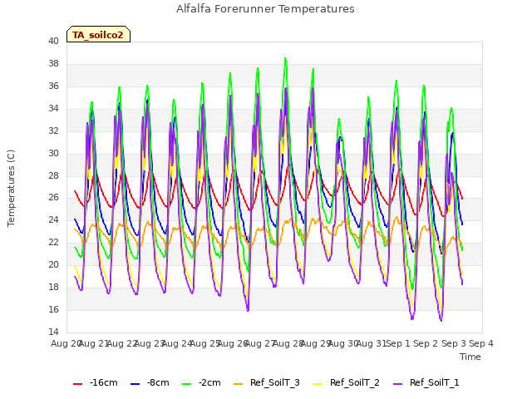
Task: Click the green -2cm peak on Aug 28
Action: coord(285,58)
